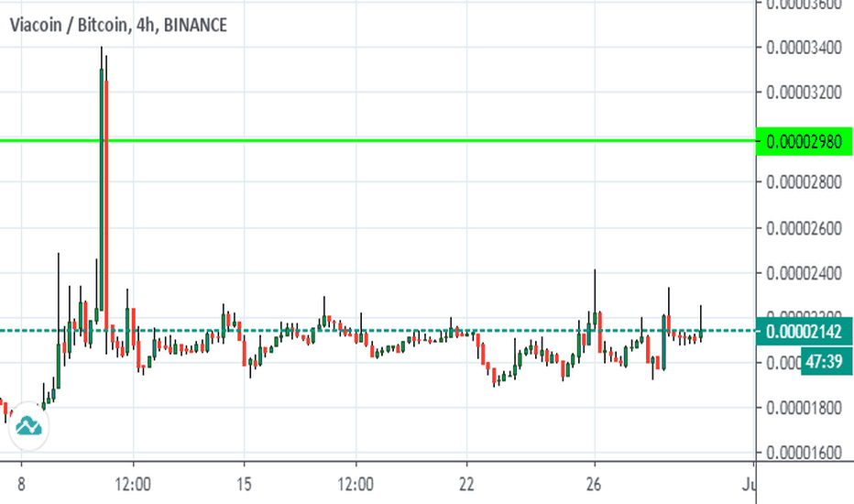
Task: Click the date label 8 on time axis
Action: point(21,485)
